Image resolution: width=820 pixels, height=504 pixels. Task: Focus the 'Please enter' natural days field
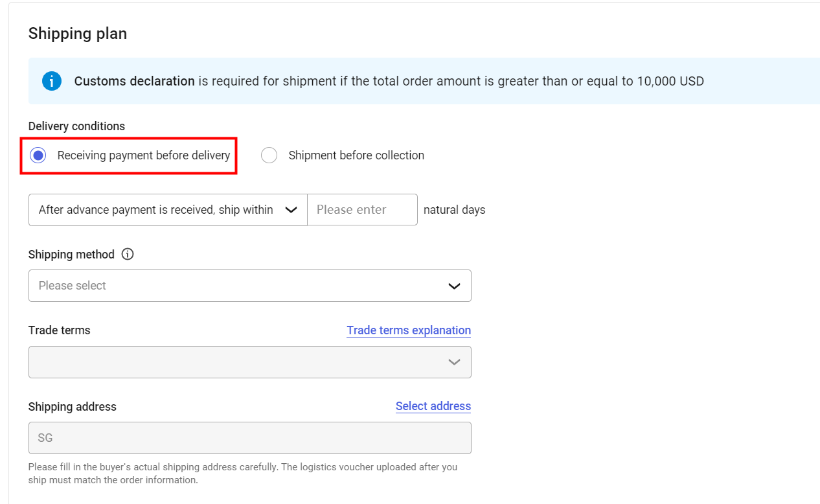pos(362,210)
